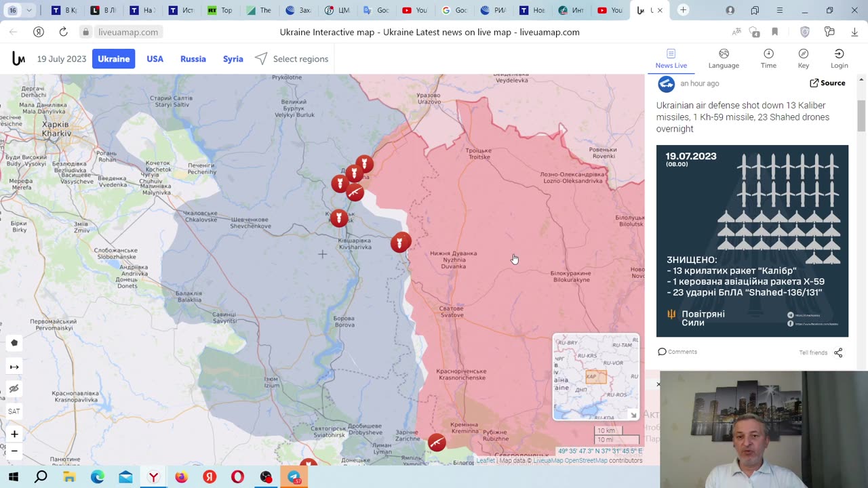Switch to the РИА browser tab
This screenshot has height=488, width=868.
[493, 10]
